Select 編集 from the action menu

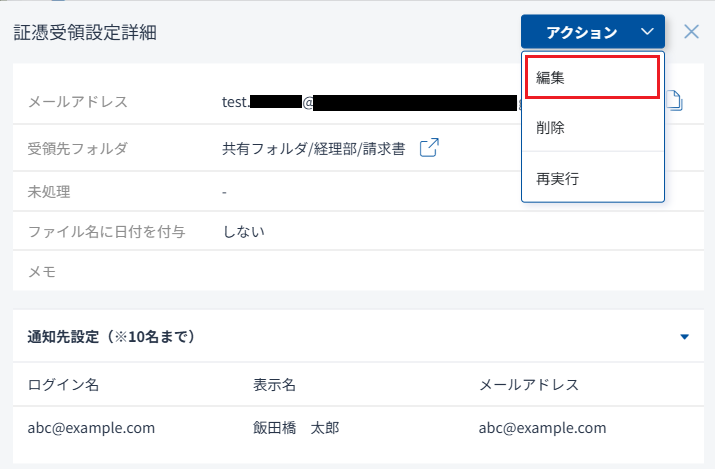(591, 77)
